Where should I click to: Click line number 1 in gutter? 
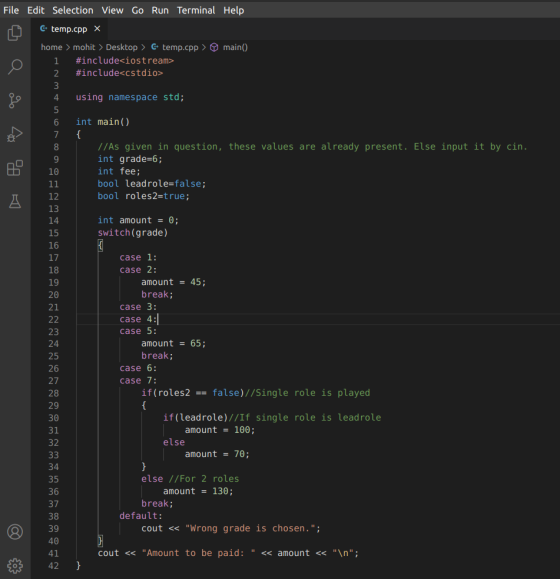coord(56,61)
